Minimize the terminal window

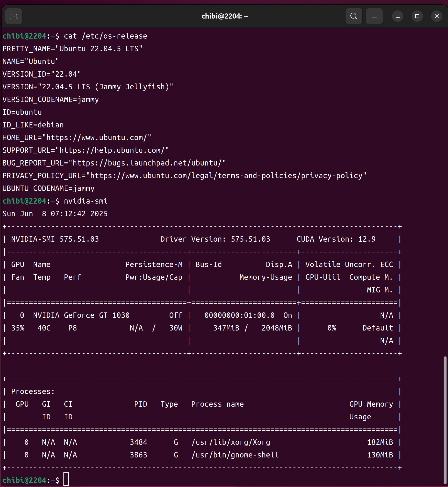click(x=397, y=16)
